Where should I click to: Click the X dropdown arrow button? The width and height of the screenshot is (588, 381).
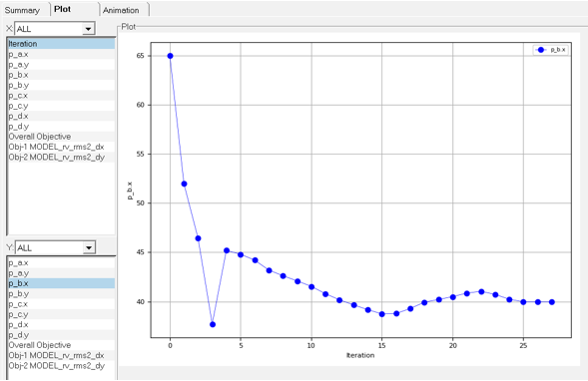pyautogui.click(x=88, y=29)
